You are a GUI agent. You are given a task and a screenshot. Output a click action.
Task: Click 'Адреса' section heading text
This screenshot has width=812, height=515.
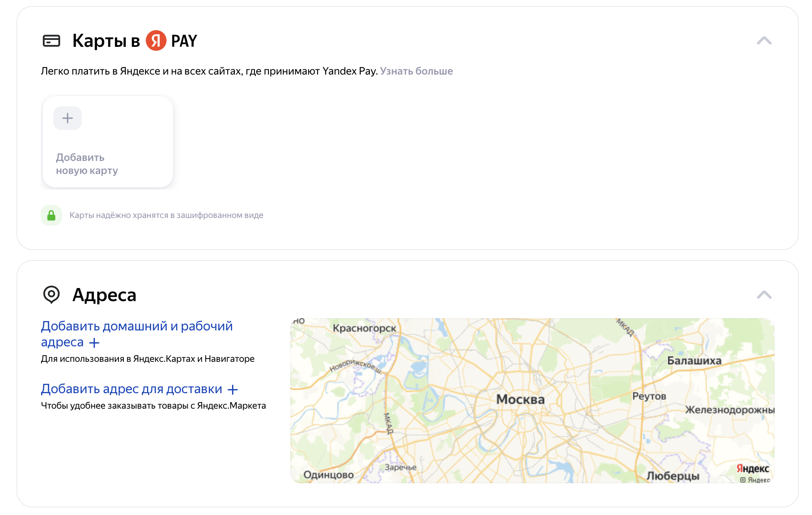point(104,295)
